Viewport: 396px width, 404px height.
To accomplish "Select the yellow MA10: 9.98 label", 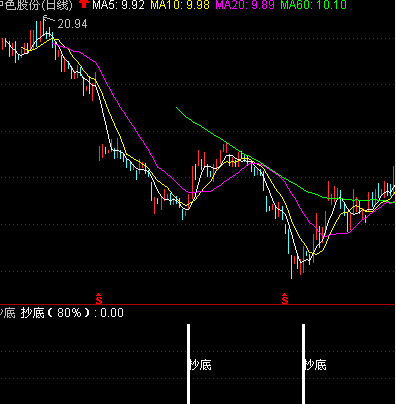I will [x=180, y=5].
